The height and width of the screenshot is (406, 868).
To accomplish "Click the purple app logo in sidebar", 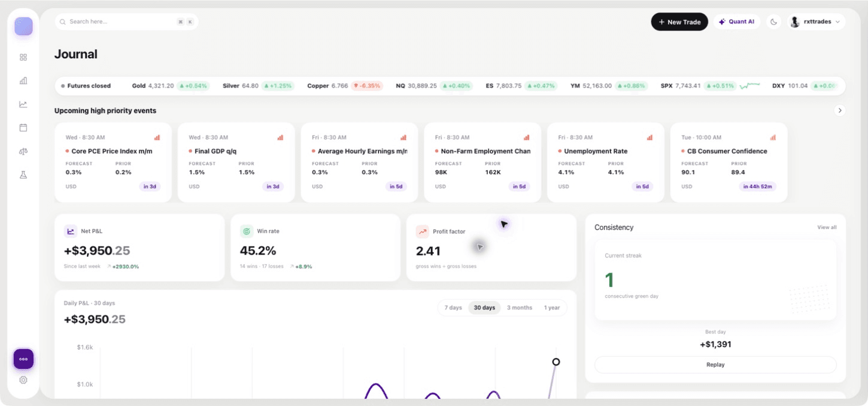I will point(23,26).
